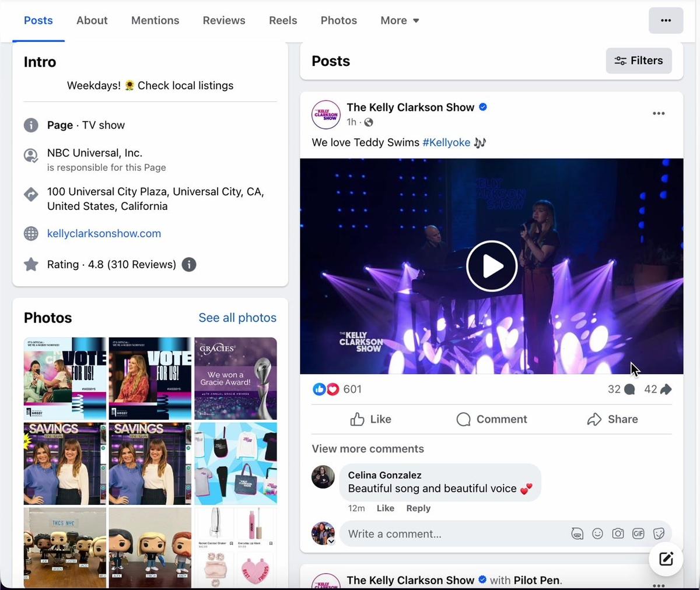Go to the Reviews tab

point(224,20)
